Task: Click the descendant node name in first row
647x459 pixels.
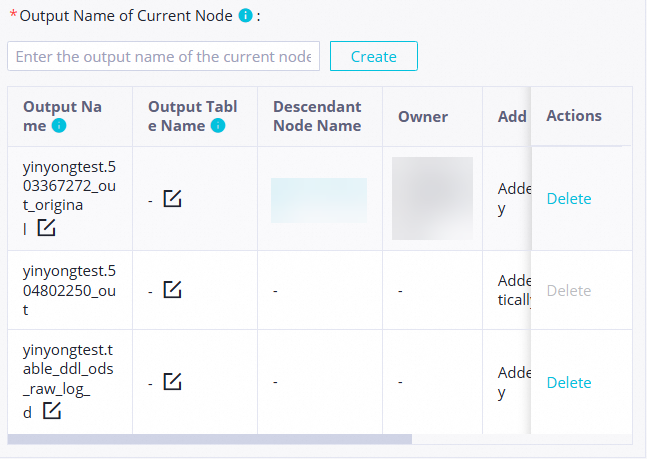Action: coord(318,200)
